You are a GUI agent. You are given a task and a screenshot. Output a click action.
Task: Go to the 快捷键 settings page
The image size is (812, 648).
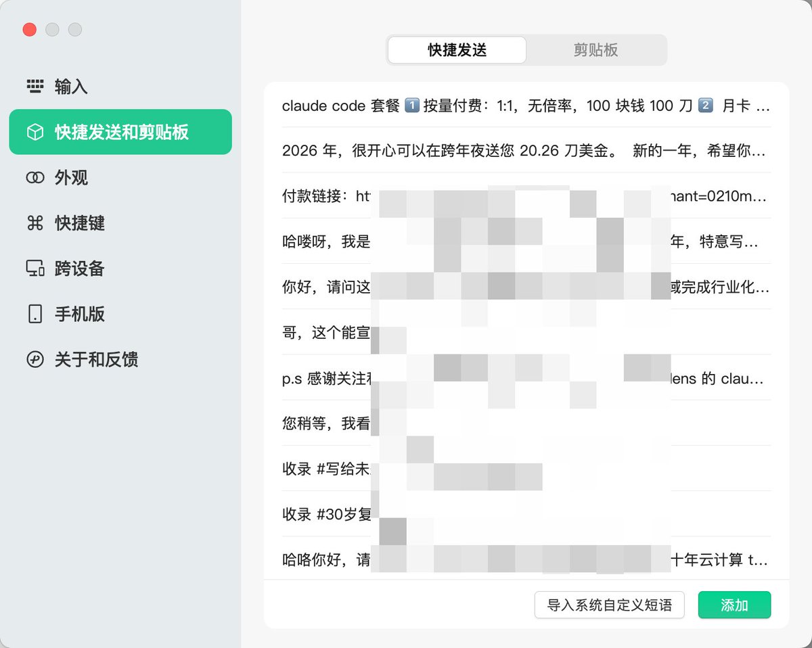tap(120, 223)
